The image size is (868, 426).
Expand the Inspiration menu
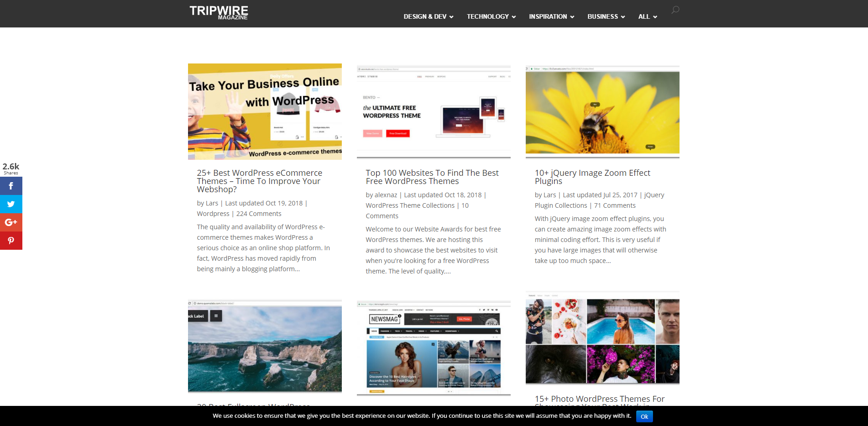[551, 16]
